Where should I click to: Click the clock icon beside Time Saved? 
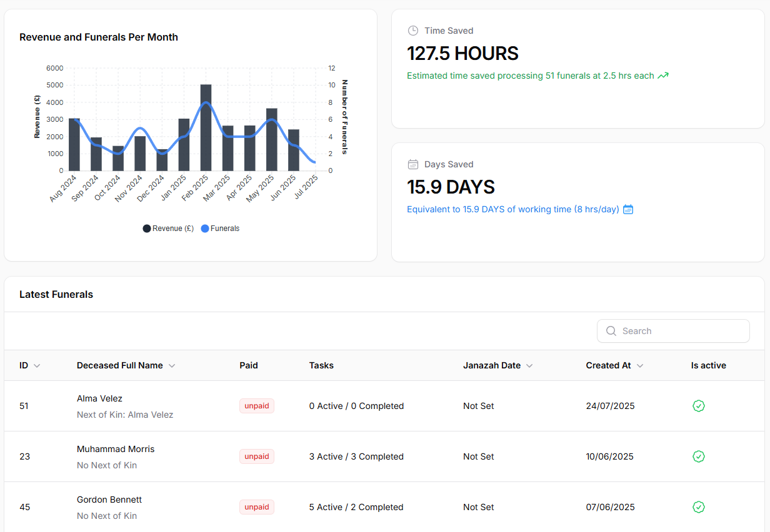tap(412, 30)
